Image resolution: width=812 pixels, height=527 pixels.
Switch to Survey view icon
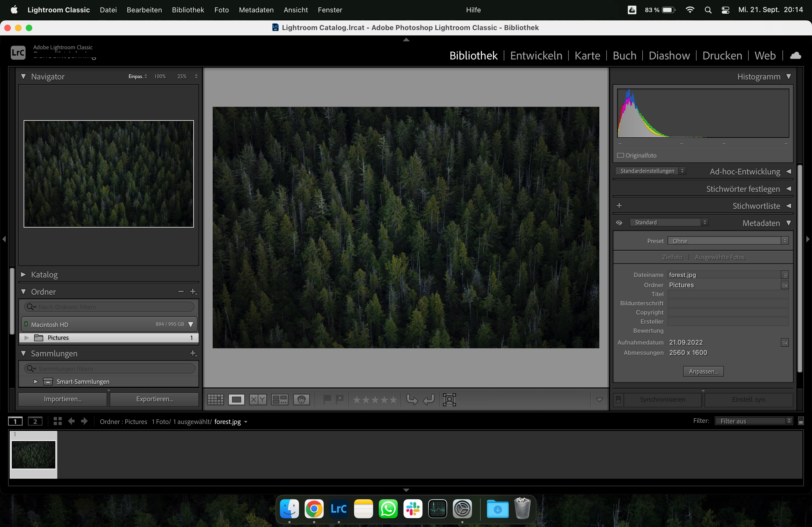[x=280, y=399]
